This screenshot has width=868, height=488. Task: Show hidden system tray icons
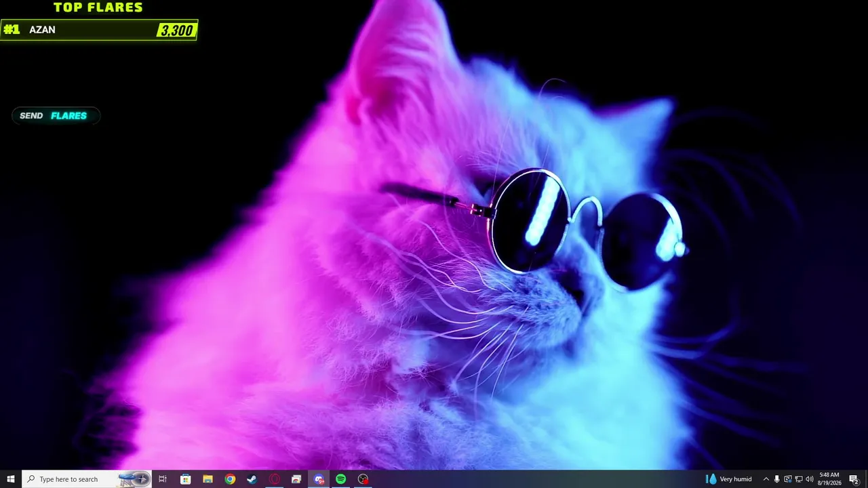coord(766,479)
